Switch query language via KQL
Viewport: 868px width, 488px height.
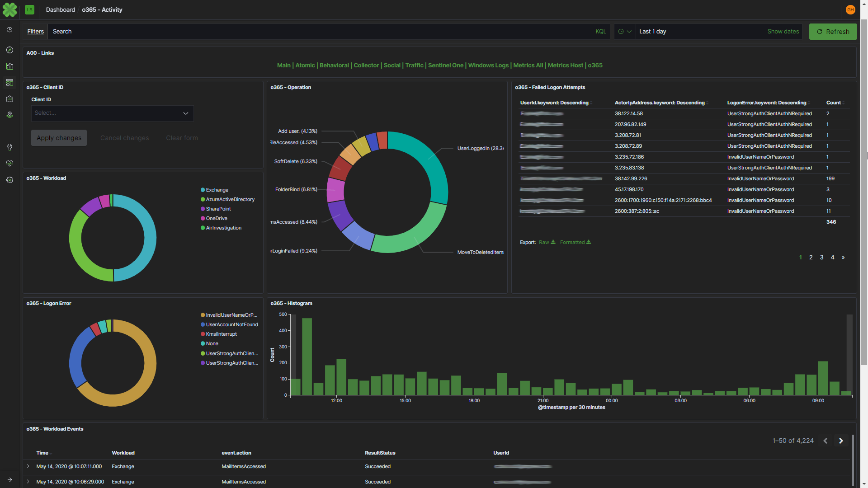pos(601,32)
